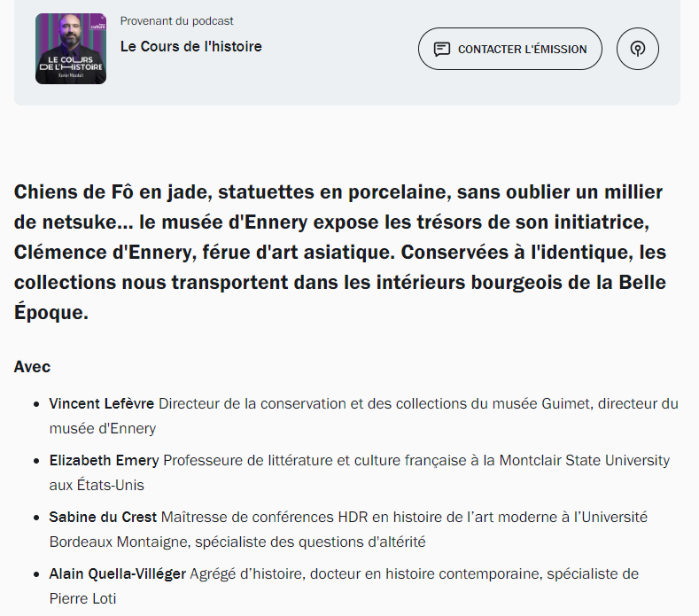Select guest name Elizabeth Emery
Screen dimensions: 699x616
[104, 460]
